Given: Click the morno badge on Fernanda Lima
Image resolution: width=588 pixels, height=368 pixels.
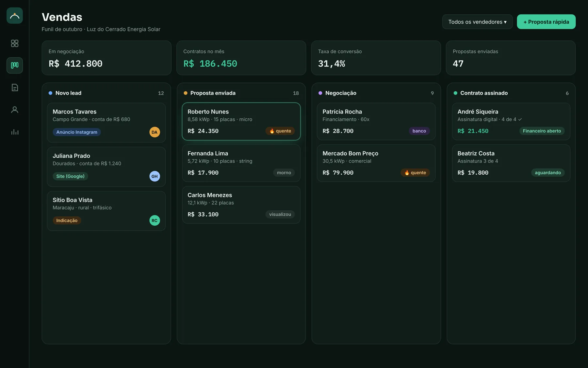Looking at the screenshot, I should 284,173.
